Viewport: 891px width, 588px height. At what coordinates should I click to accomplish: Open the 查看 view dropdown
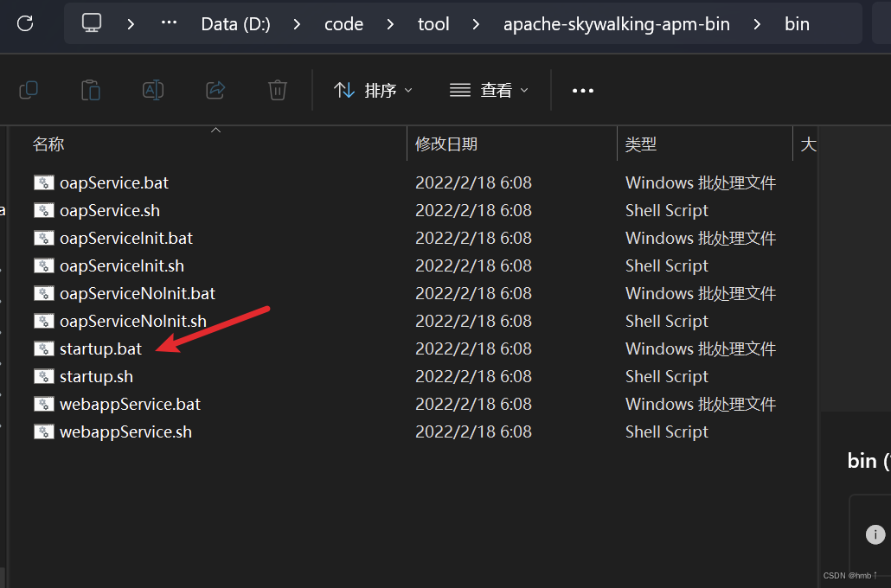tap(489, 90)
